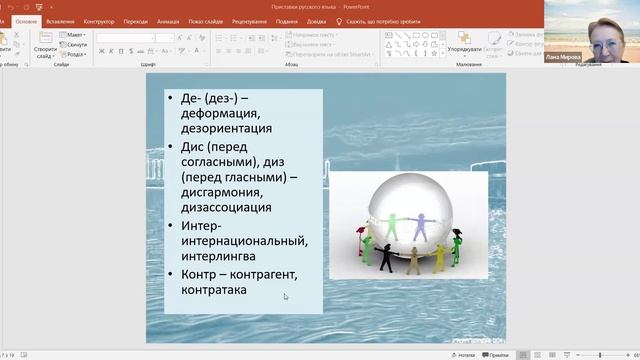
Task: Toggle text Shadow (S) formatting
Action: [131, 51]
